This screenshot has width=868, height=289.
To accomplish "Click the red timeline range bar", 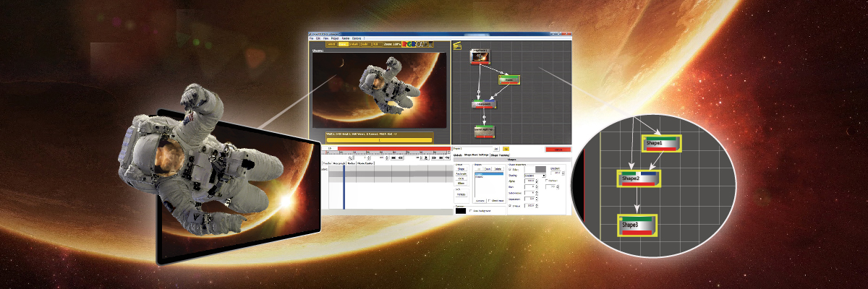I will pos(394,149).
